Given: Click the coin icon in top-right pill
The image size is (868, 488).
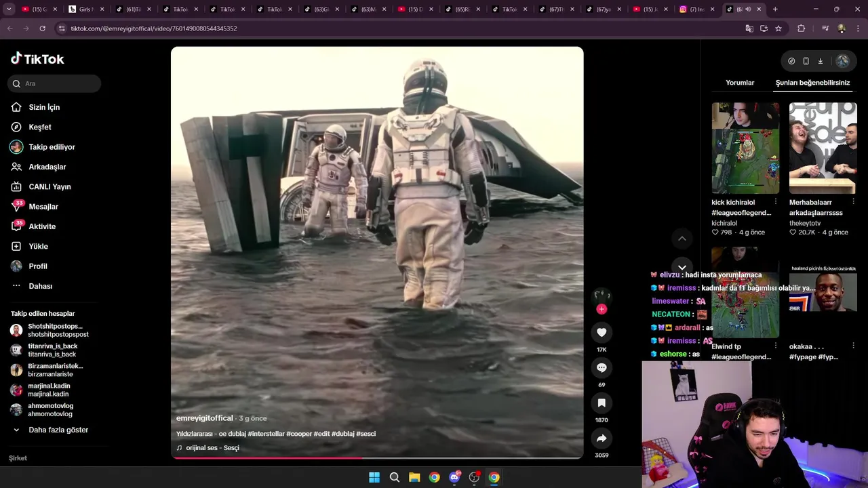Looking at the screenshot, I should (791, 61).
